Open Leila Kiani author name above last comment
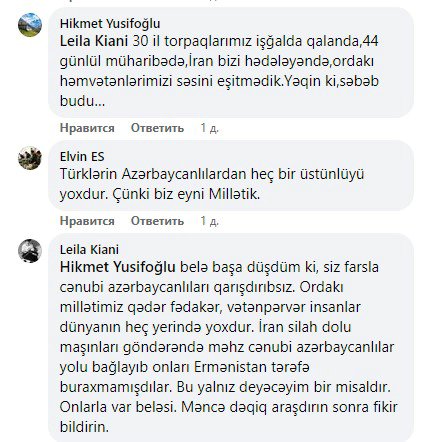The image size is (425, 442). [x=89, y=250]
